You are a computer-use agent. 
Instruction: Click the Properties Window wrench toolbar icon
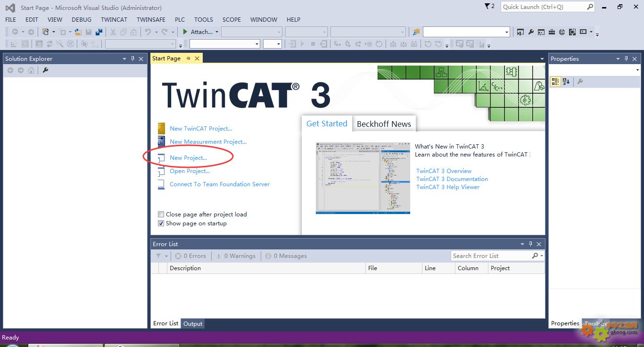click(x=531, y=32)
